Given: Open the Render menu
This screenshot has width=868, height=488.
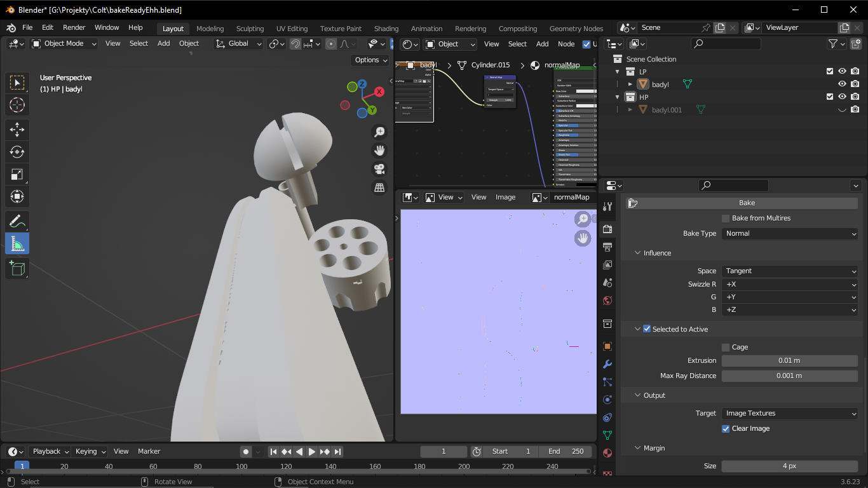Looking at the screenshot, I should pyautogui.click(x=74, y=27).
